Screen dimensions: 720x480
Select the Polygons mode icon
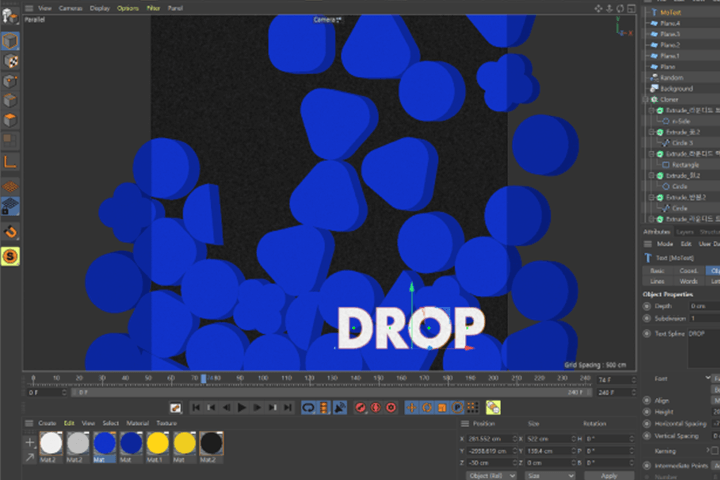tap(10, 120)
